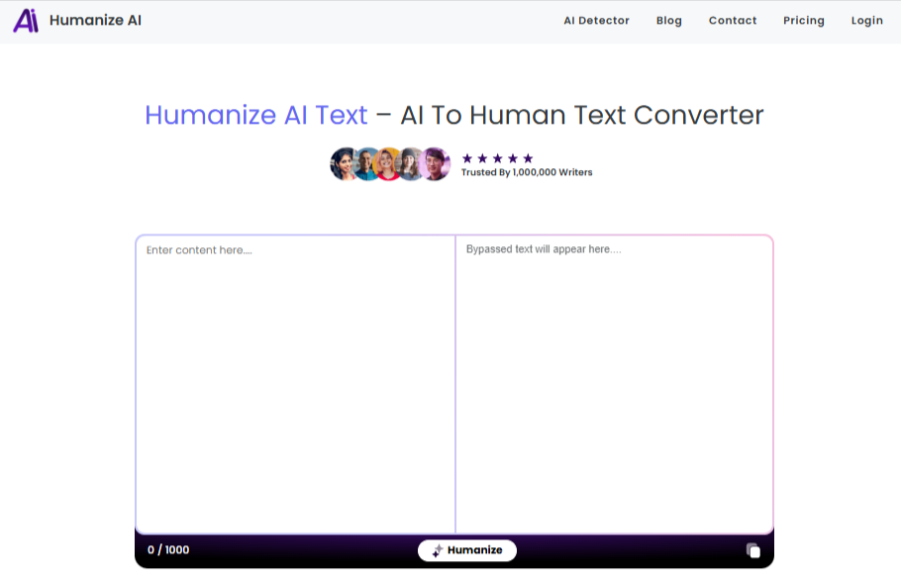Click the Humanize button
The image size is (901, 588).
coord(467,550)
